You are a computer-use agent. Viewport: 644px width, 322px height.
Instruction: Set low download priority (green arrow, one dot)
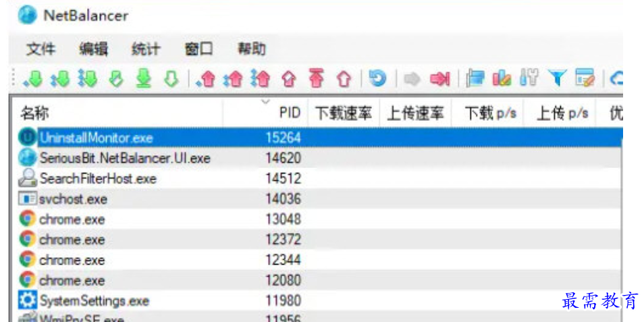tap(33, 78)
